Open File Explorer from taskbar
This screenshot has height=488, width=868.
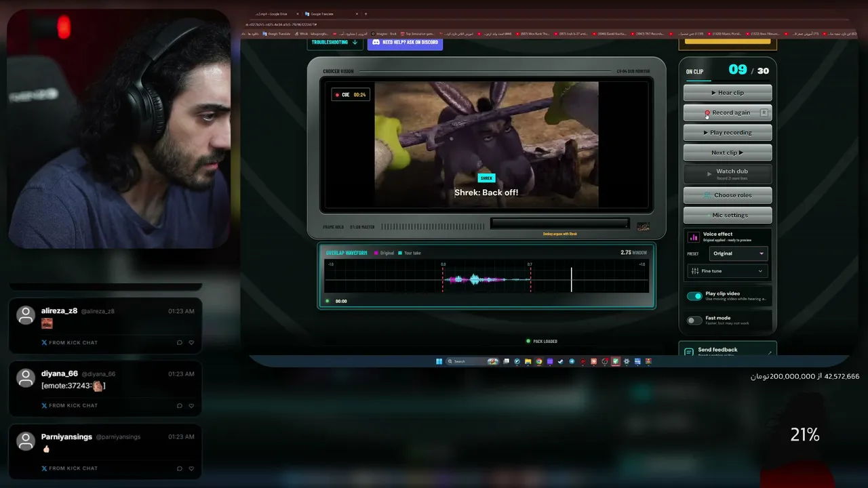point(528,361)
